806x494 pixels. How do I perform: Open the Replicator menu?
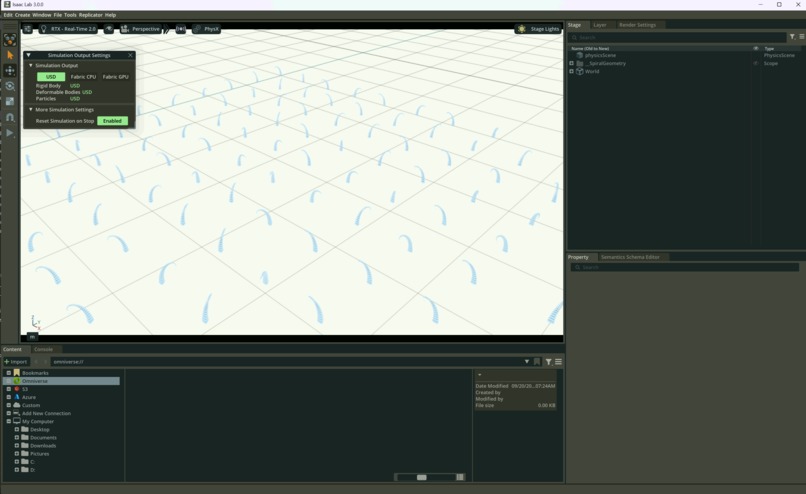point(90,15)
